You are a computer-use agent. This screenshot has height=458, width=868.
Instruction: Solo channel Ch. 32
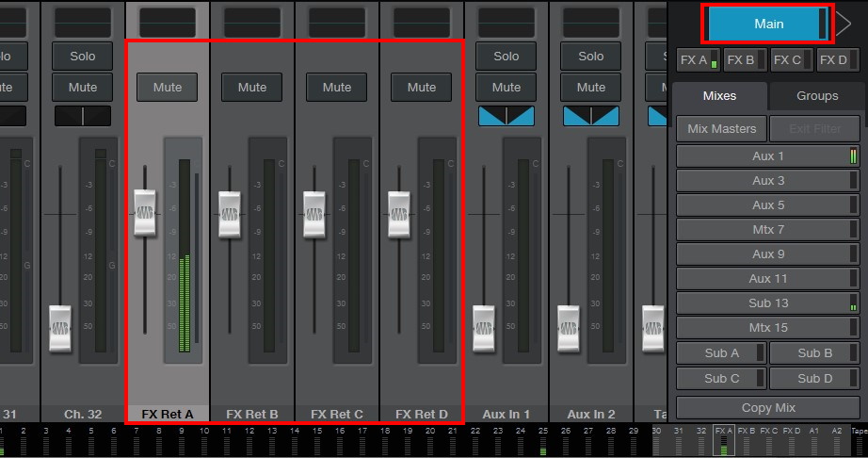[x=83, y=56]
